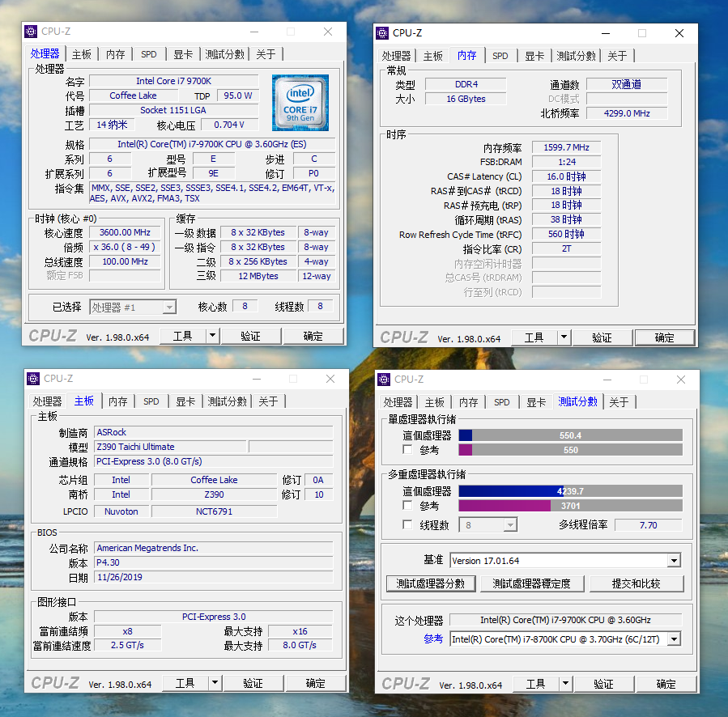Switch to 内存 tab in processor window
This screenshot has width=728, height=717.
pos(116,54)
